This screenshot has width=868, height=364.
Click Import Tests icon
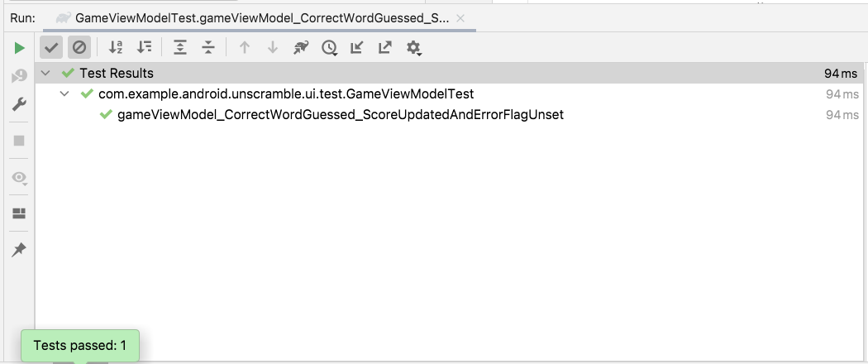click(x=357, y=48)
